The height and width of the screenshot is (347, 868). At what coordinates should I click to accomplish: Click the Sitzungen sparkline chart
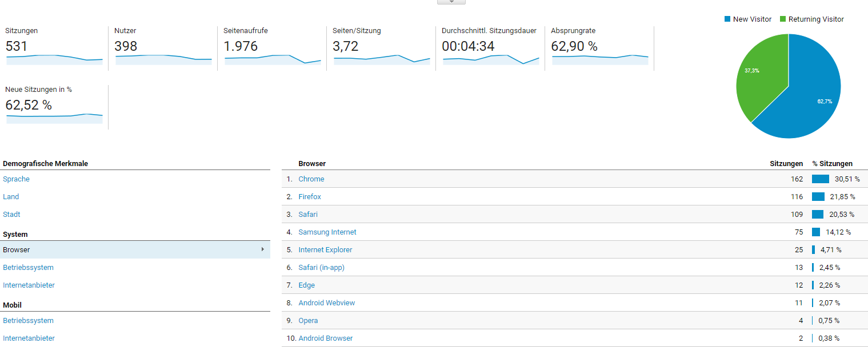tap(54, 59)
